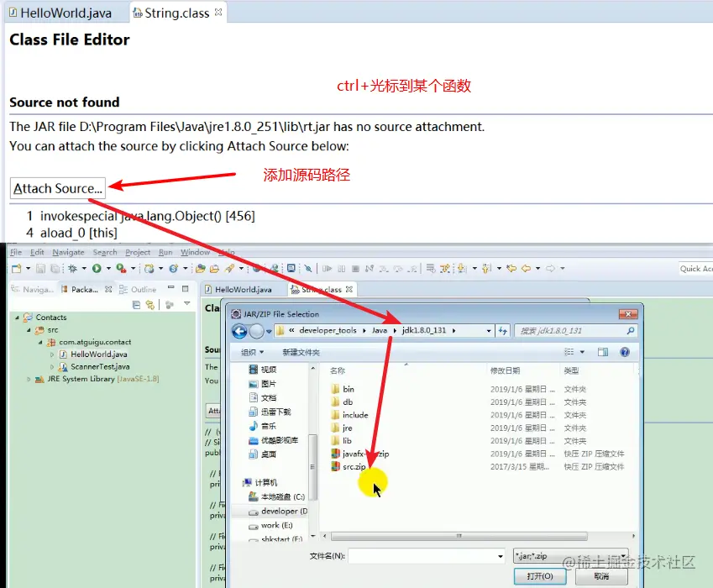Viewport: 713px width, 588px height.
Task: Click developer_tools in the dialog path bar
Action: [328, 331]
